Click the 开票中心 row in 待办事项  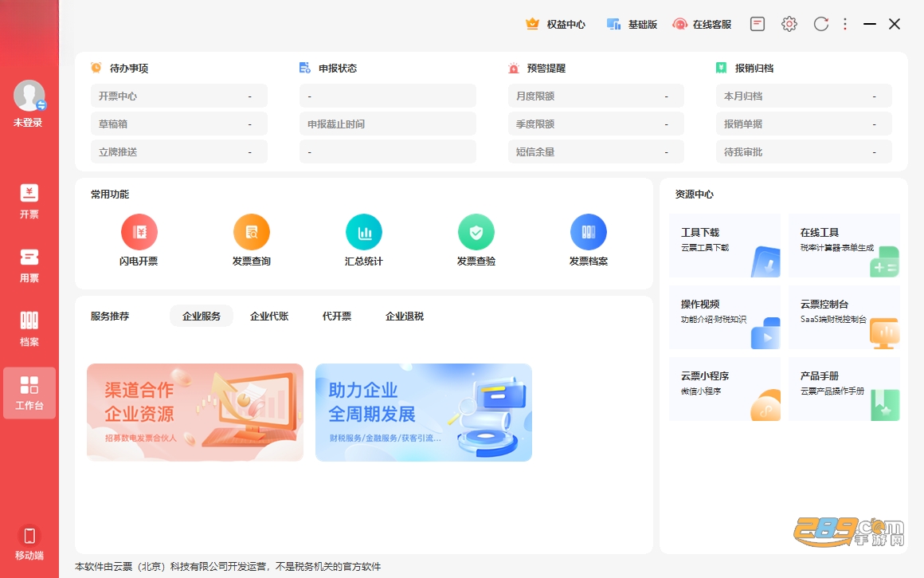click(179, 96)
